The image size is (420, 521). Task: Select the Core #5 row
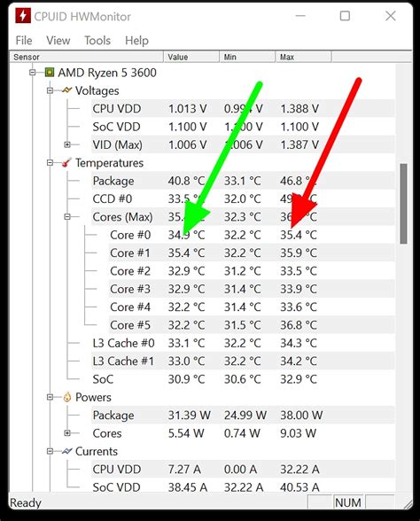252,324
